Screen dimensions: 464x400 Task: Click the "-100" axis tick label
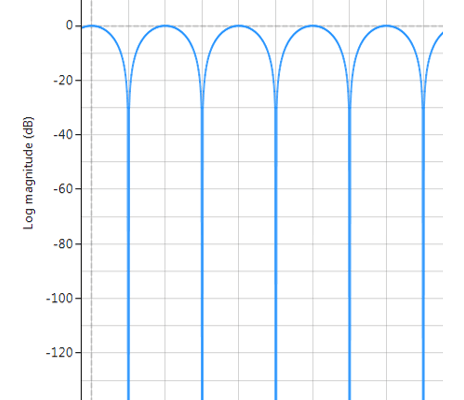(x=60, y=298)
